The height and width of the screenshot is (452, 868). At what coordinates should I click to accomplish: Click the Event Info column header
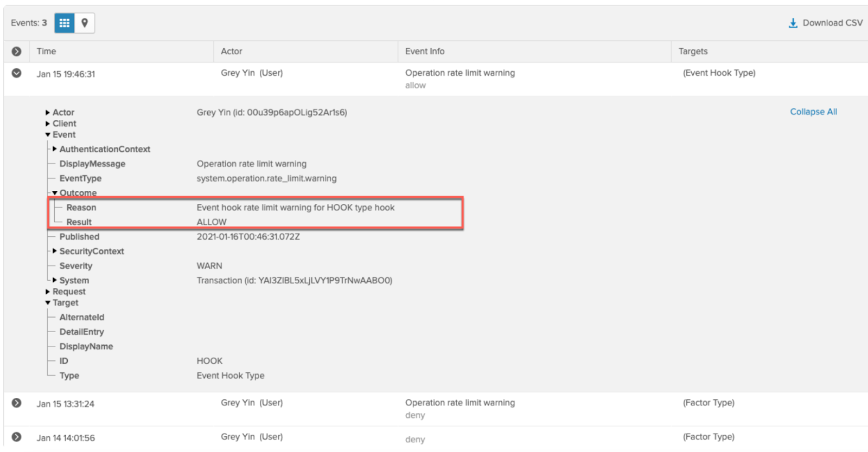[424, 51]
